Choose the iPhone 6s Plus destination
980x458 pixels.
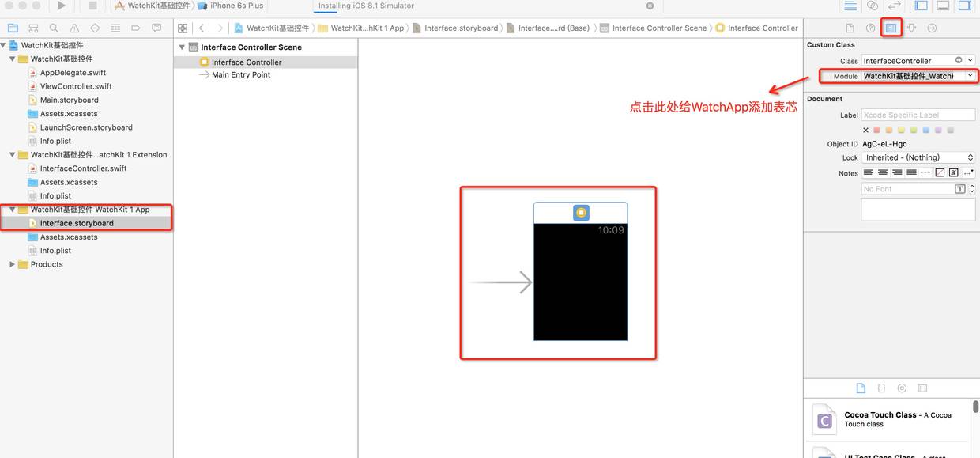pos(230,6)
